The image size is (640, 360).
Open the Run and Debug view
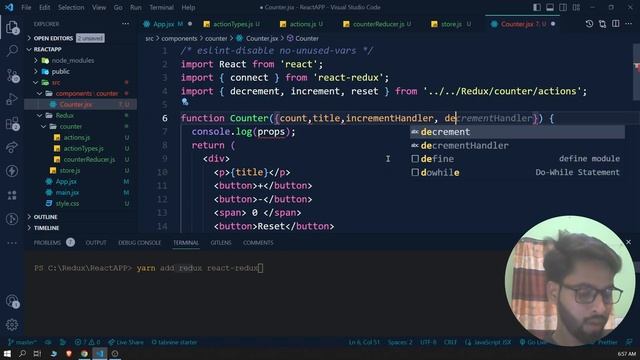tap(12, 99)
